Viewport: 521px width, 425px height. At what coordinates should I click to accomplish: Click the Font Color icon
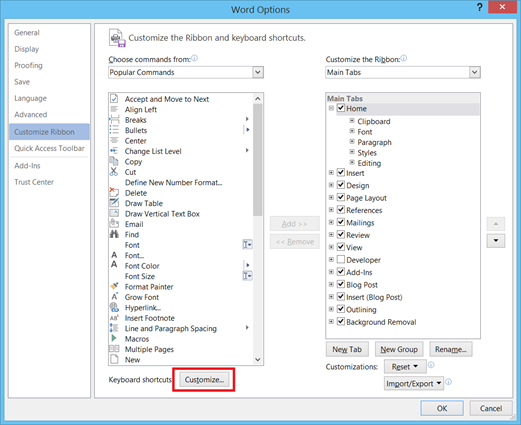pyautogui.click(x=114, y=265)
